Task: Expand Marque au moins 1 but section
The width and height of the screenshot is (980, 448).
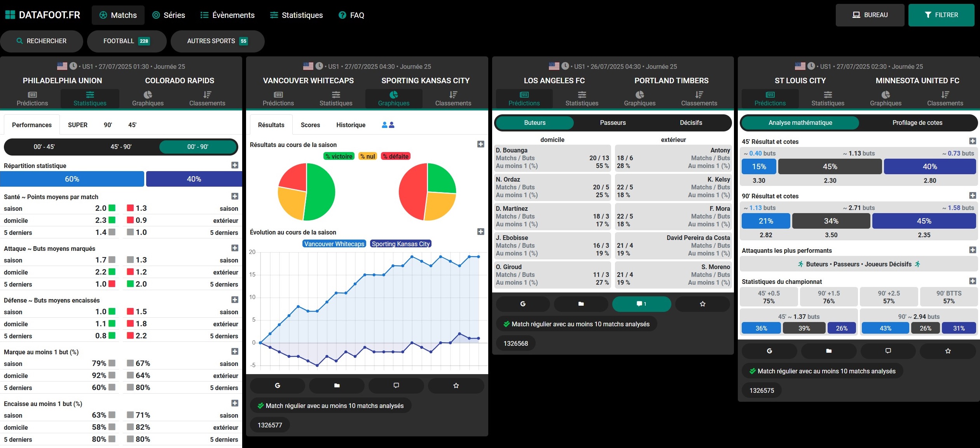Action: tap(235, 352)
